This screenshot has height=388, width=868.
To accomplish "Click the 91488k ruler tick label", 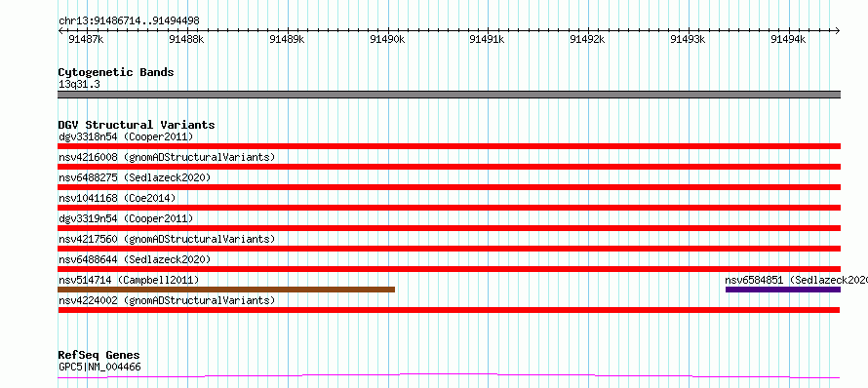I will pyautogui.click(x=186, y=39).
